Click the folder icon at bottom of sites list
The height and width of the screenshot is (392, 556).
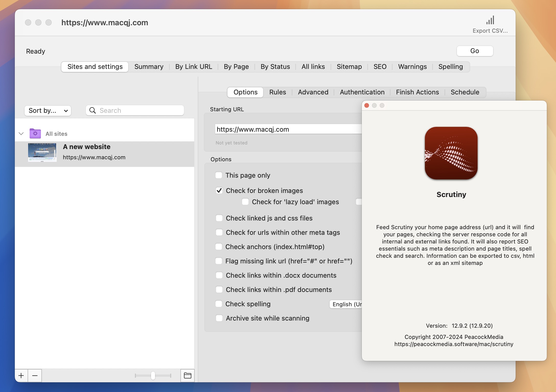[x=188, y=376]
